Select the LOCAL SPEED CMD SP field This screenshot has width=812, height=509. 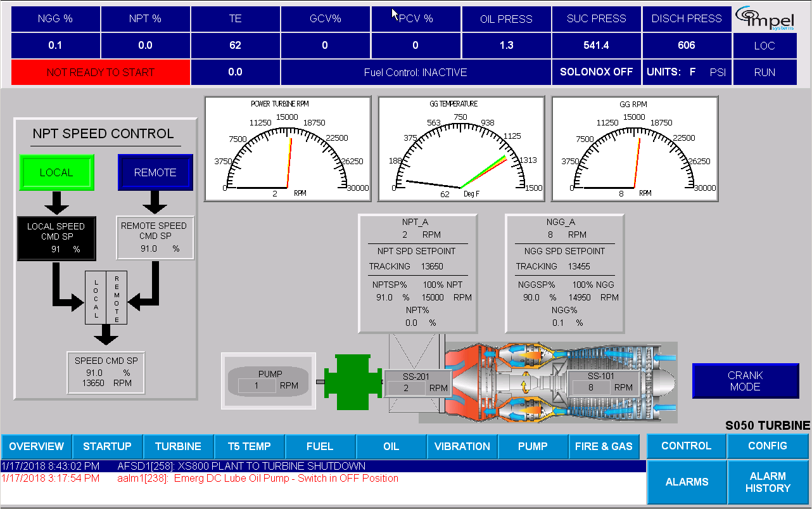click(x=56, y=238)
